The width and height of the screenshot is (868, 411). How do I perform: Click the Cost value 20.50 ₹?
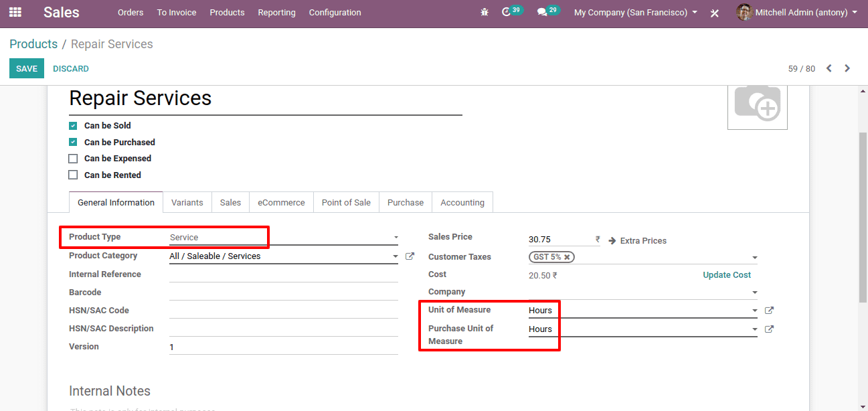tap(543, 275)
